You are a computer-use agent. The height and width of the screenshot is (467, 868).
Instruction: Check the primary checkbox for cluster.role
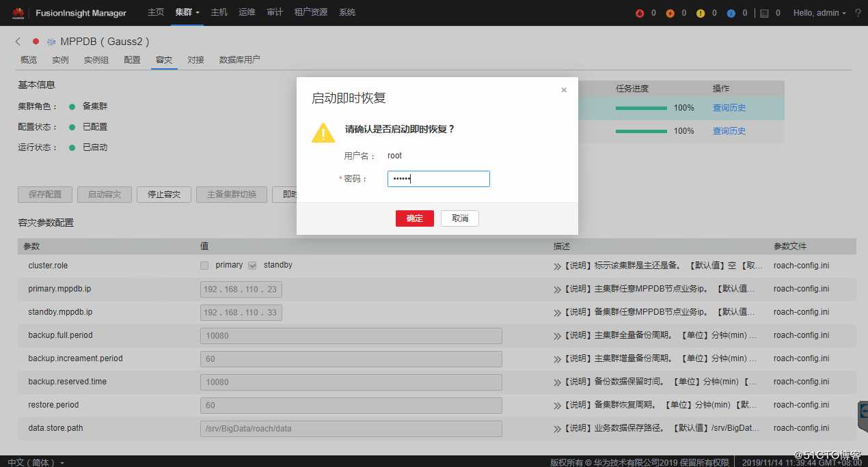point(203,265)
